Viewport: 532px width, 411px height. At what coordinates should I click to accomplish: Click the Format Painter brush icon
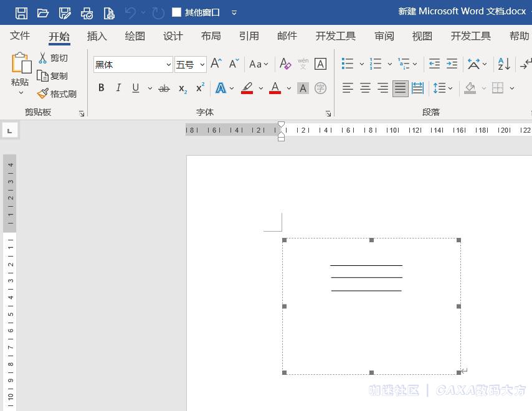click(42, 94)
